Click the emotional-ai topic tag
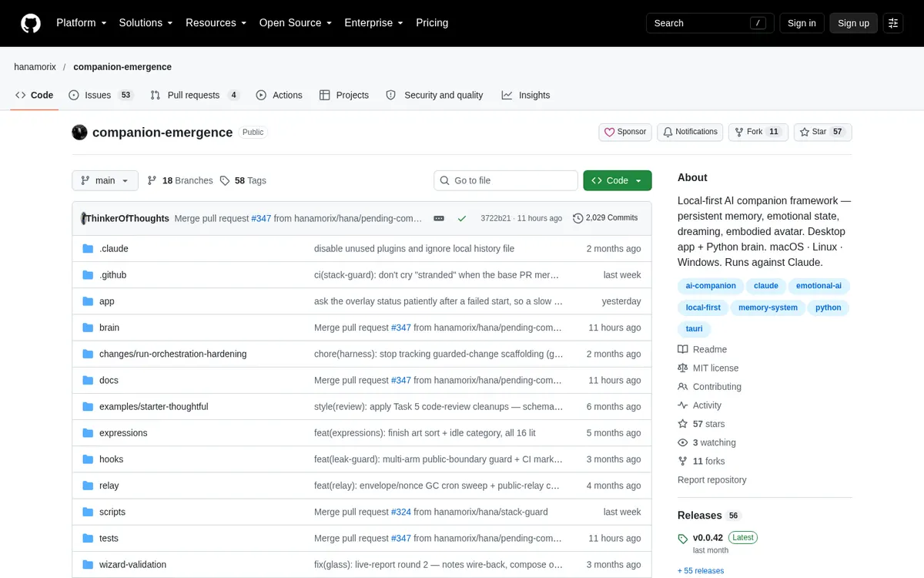Viewport: 924px width, 578px height. [x=819, y=286]
